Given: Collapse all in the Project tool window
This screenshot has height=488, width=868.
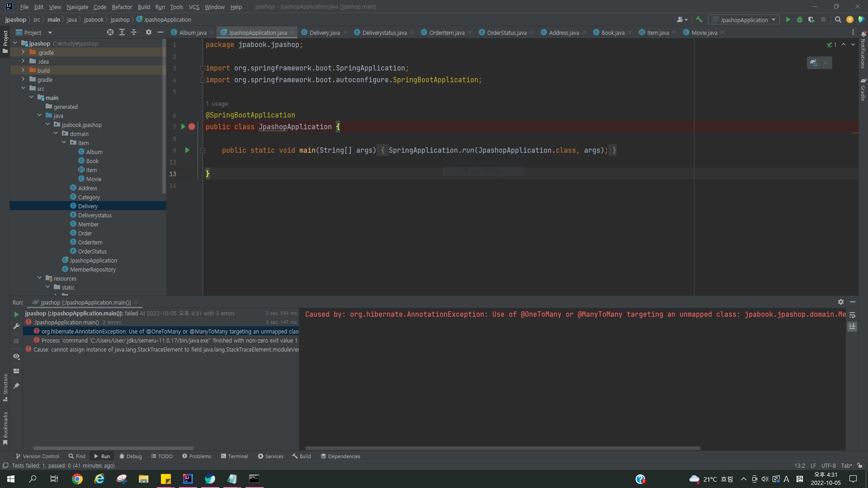Looking at the screenshot, I should pyautogui.click(x=134, y=32).
